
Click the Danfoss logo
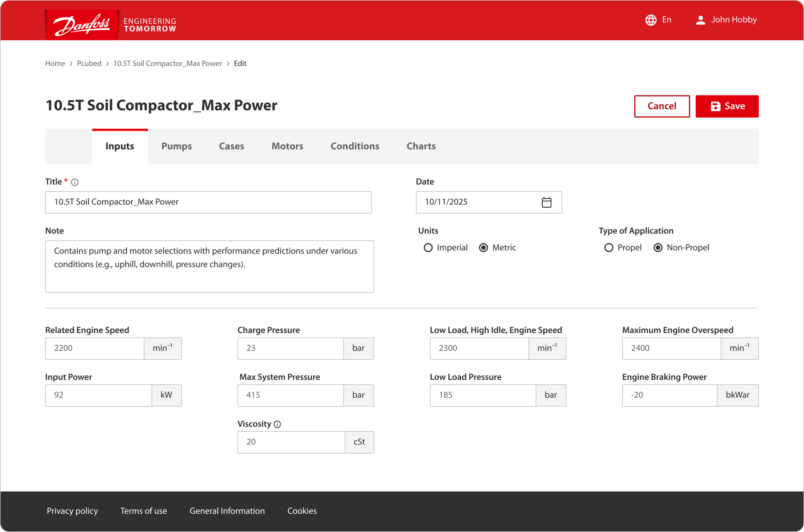pos(82,24)
